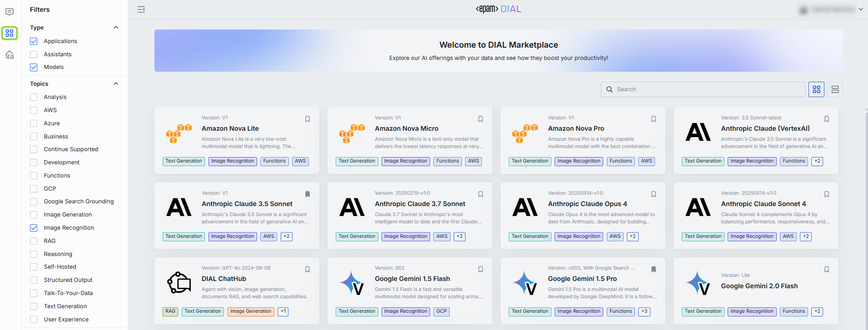Collapse the filters panel toggle icon
Image resolution: width=868 pixels, height=330 pixels.
click(141, 9)
